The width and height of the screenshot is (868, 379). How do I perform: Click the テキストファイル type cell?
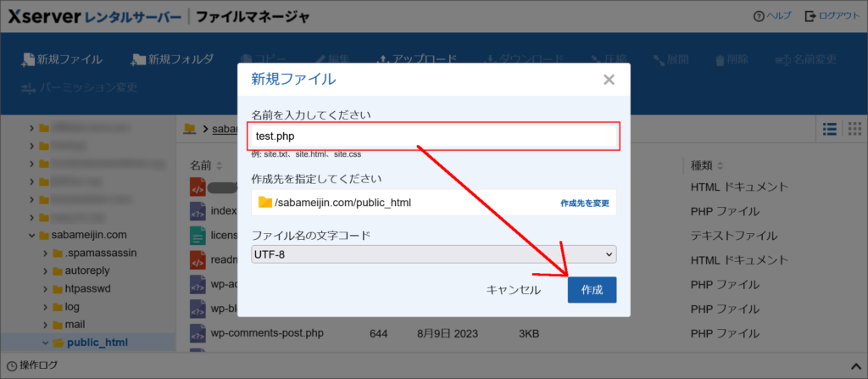(733, 236)
